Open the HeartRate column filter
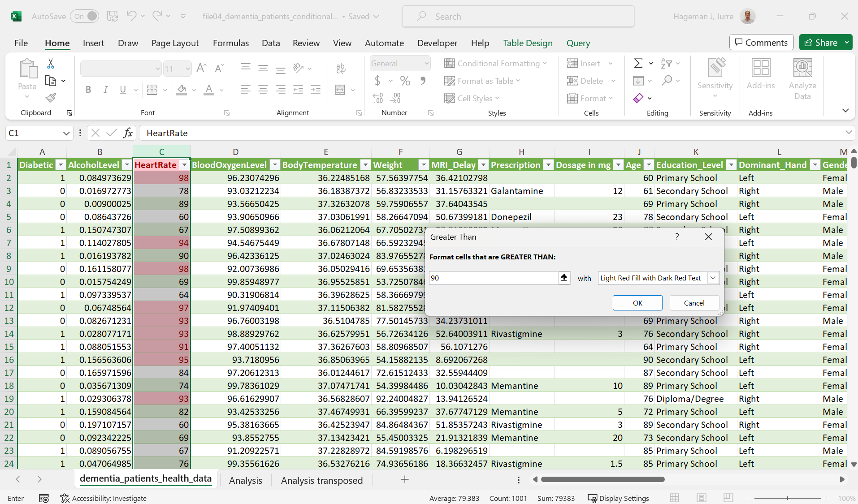The image size is (858, 504). 184,165
